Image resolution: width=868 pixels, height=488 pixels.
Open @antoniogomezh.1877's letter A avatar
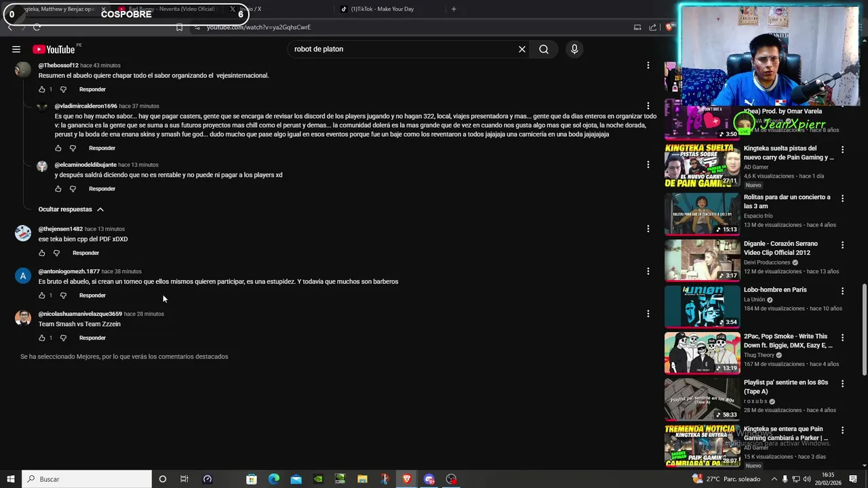(x=23, y=276)
